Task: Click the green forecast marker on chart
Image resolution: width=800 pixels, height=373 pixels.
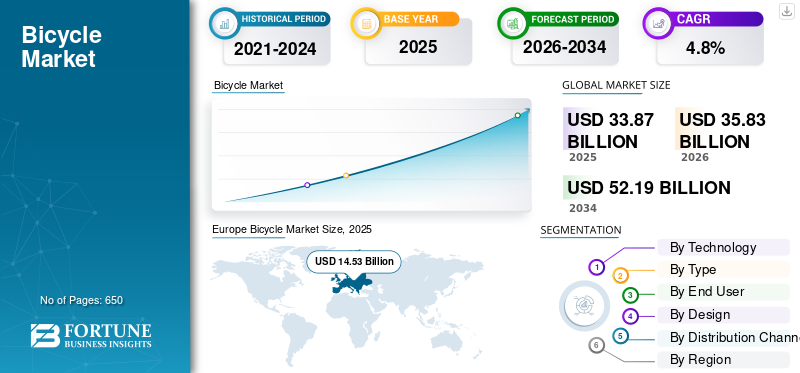Action: coord(517,115)
